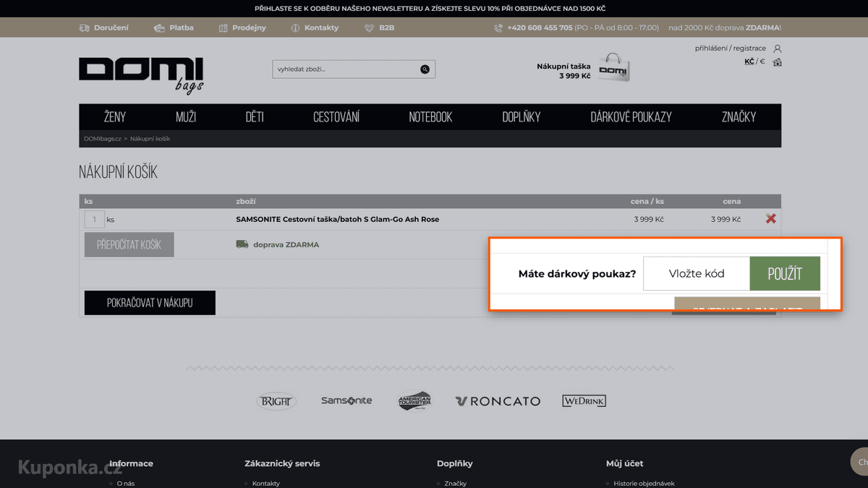The width and height of the screenshot is (868, 488).
Task: Click the search magnifier icon
Action: point(425,69)
